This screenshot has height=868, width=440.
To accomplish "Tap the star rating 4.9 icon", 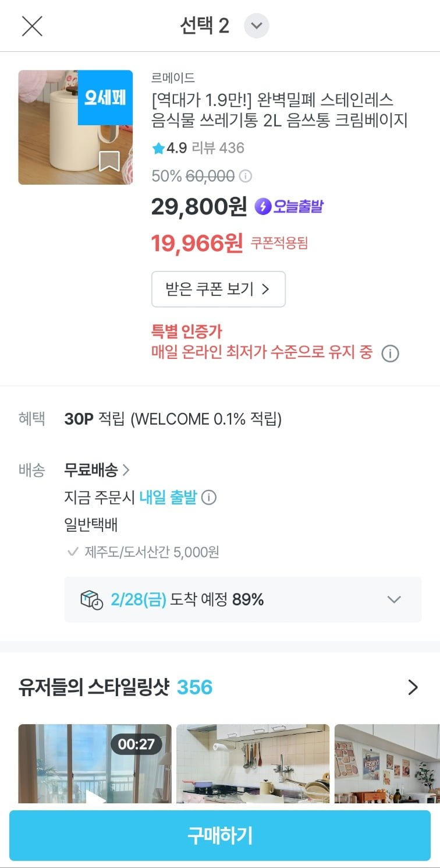I will point(158,149).
